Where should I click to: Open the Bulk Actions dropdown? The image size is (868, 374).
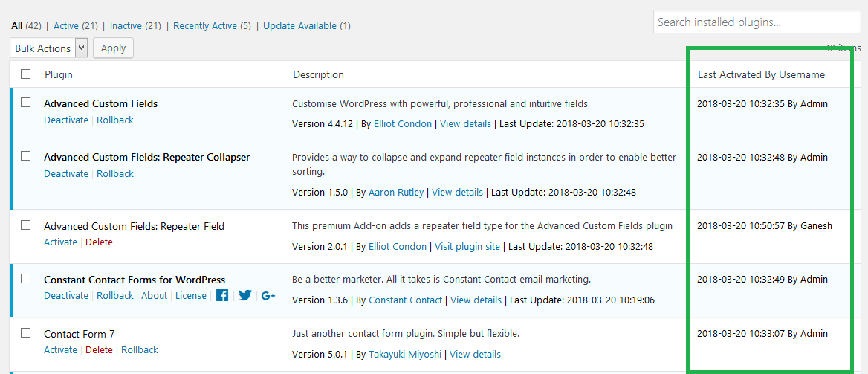point(49,48)
